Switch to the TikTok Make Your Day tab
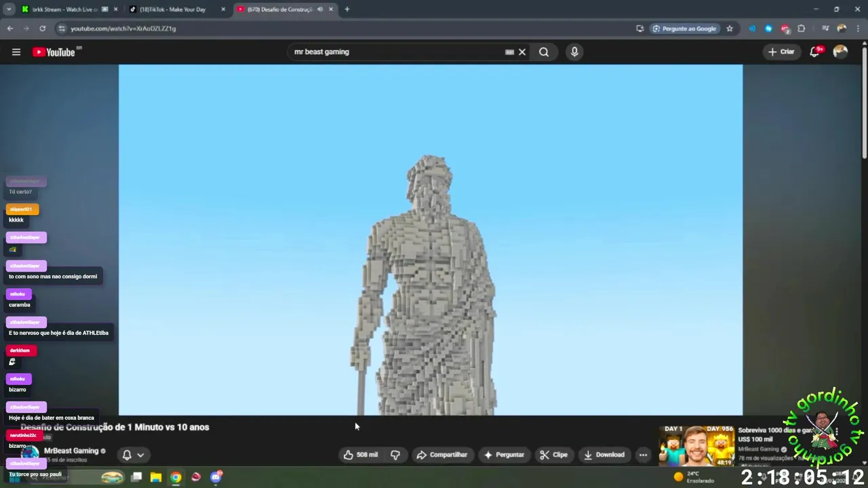Viewport: 868px width, 488px height. pyautogui.click(x=177, y=9)
